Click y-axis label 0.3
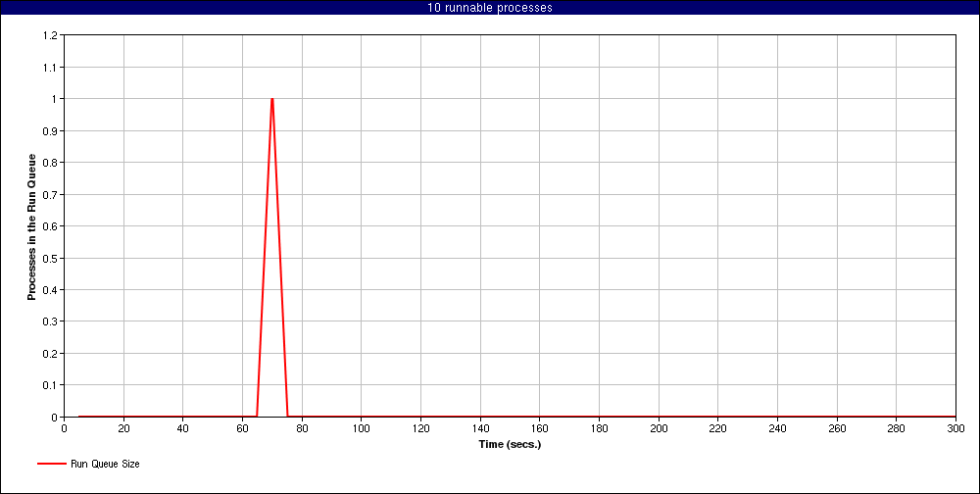 point(50,321)
